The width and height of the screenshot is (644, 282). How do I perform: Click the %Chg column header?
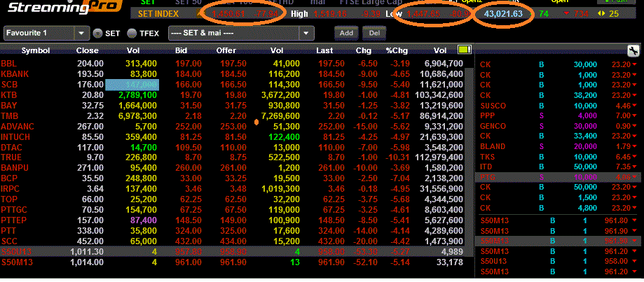397,50
